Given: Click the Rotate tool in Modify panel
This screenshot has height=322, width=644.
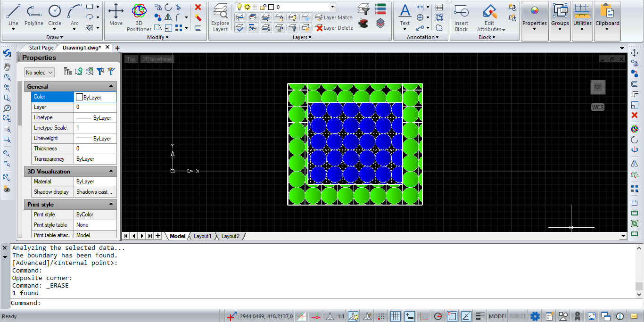Looking at the screenshot, I should click(168, 7).
